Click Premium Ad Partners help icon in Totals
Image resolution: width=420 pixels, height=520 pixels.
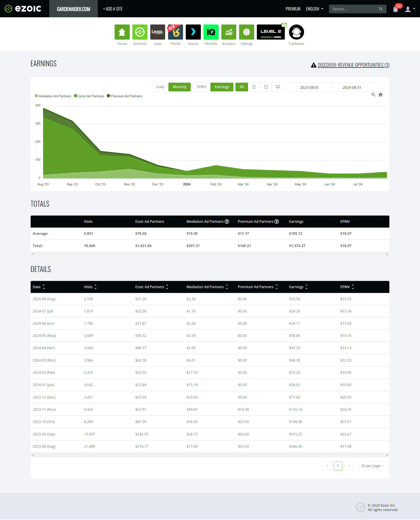click(276, 222)
